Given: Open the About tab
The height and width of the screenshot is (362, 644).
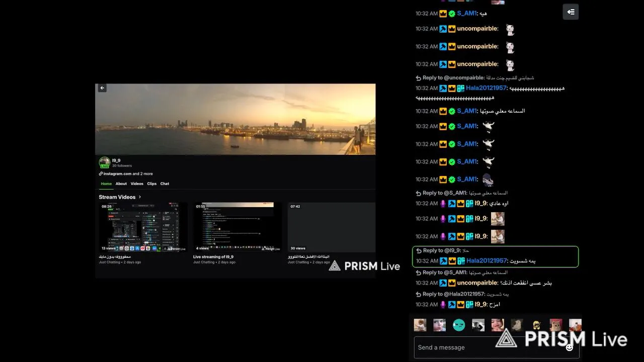Looking at the screenshot, I should click(x=121, y=184).
